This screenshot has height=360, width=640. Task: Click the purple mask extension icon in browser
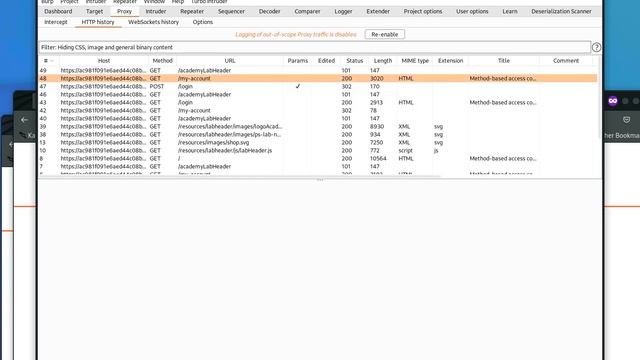click(613, 101)
